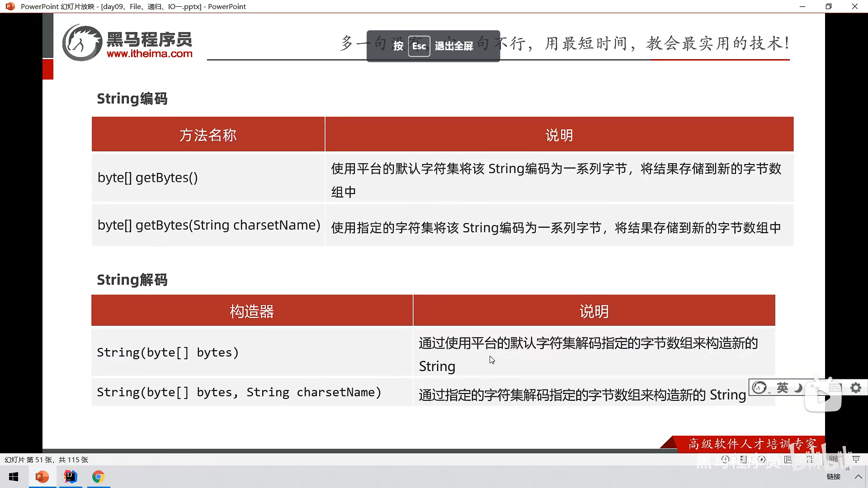Expand the system tray hidden icons chevron
The image size is (868, 488).
[x=858, y=477]
